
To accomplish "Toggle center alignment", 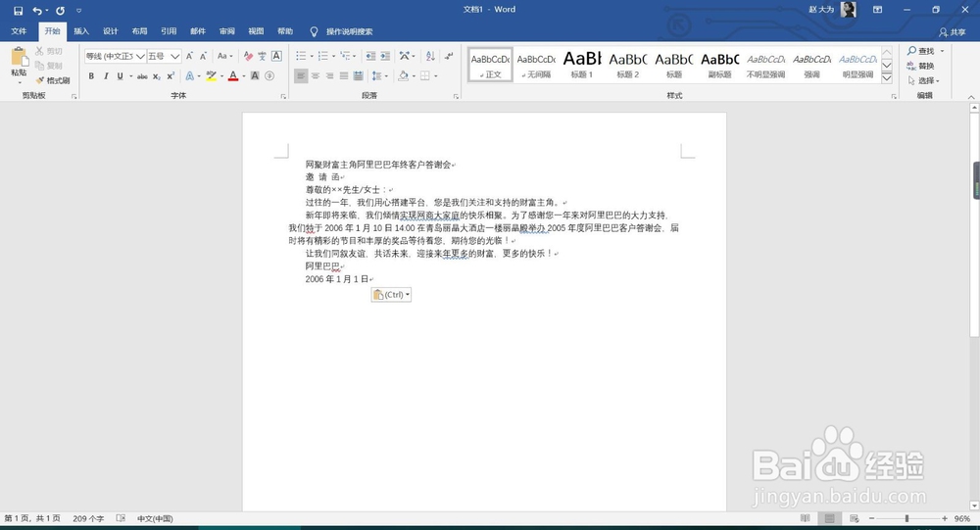I will pos(316,76).
